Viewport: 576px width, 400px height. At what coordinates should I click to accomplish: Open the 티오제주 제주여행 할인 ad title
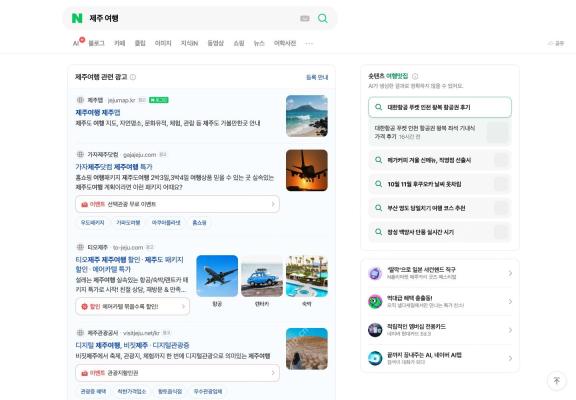tap(129, 264)
